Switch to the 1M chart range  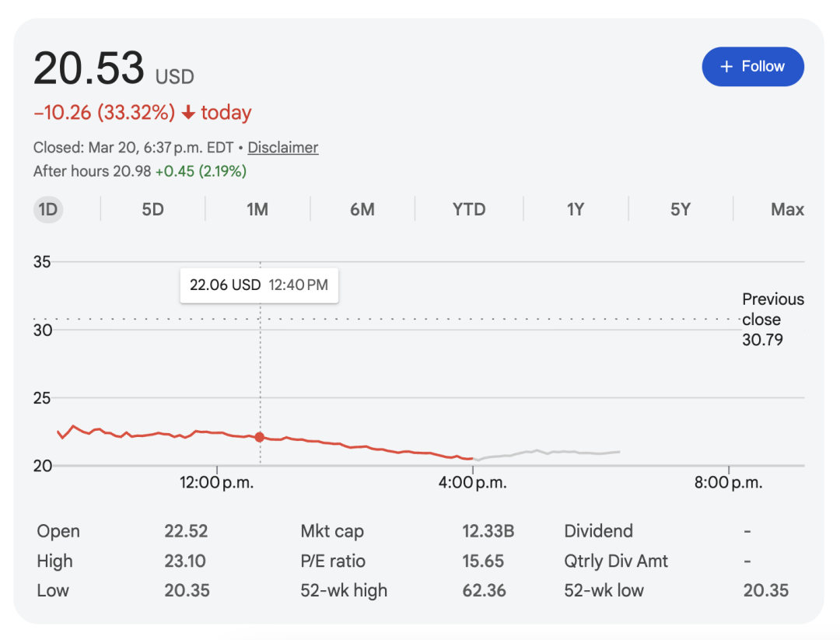click(257, 209)
